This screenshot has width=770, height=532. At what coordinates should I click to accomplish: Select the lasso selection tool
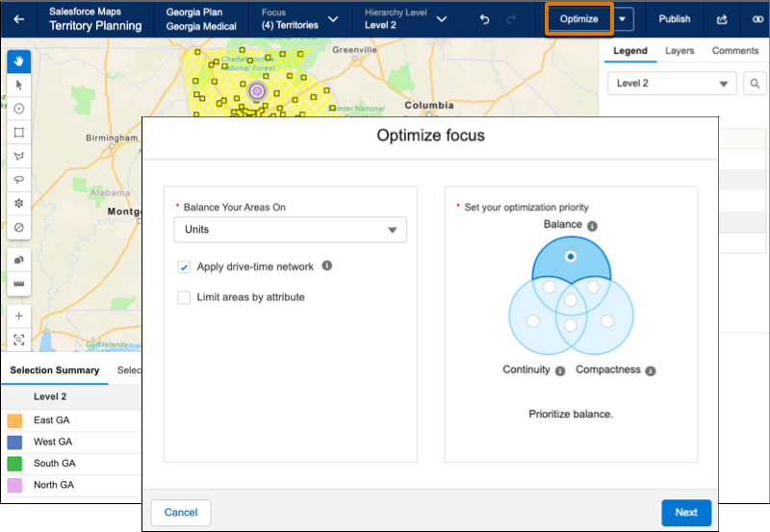coord(19,180)
